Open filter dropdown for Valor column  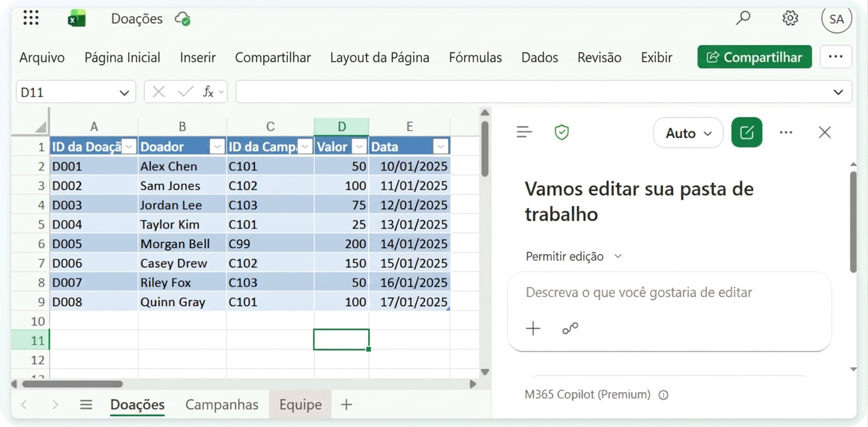pyautogui.click(x=359, y=146)
